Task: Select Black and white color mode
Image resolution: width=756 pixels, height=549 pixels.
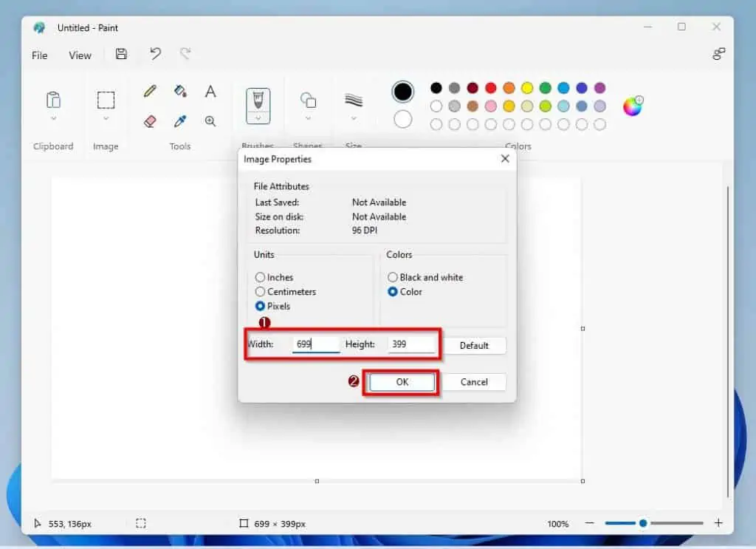Action: 393,277
